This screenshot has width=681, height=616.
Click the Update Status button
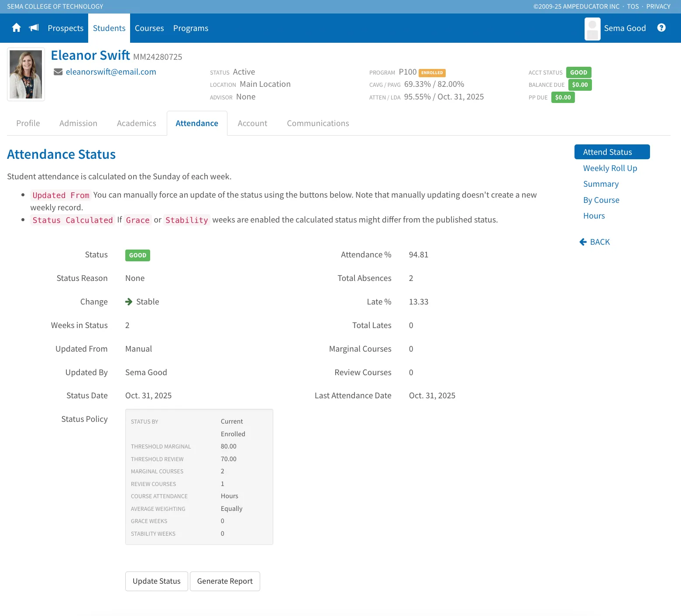[157, 581]
